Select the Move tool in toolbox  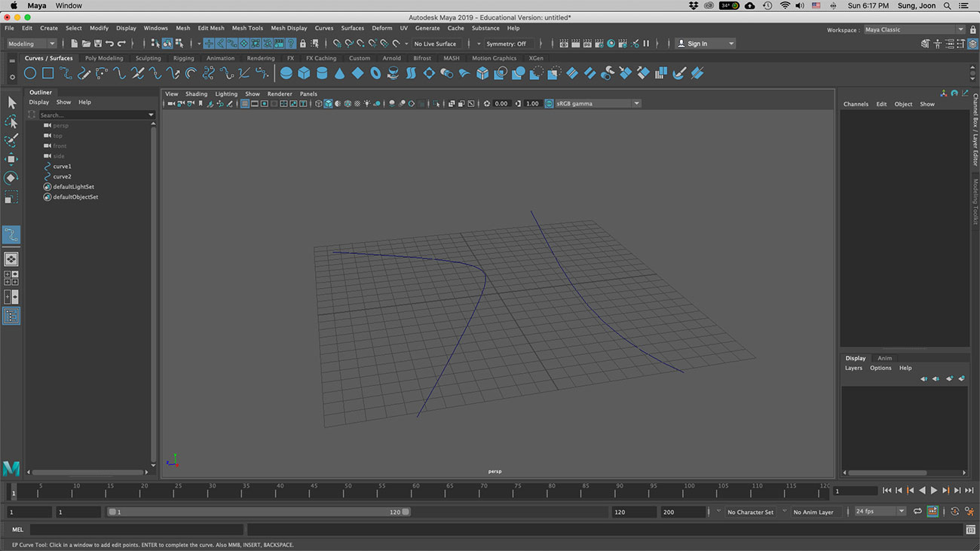coord(11,159)
